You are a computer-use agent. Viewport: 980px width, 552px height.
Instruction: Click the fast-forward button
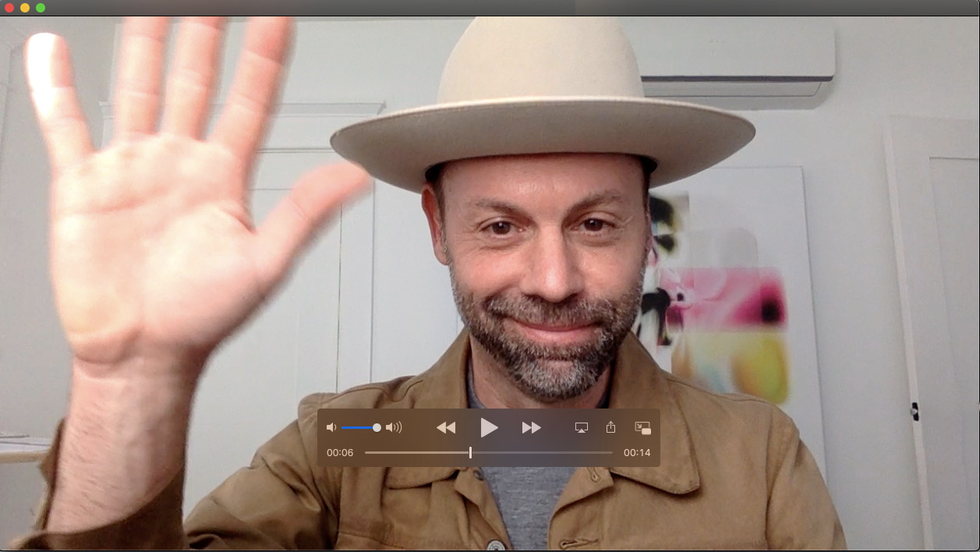pyautogui.click(x=531, y=427)
